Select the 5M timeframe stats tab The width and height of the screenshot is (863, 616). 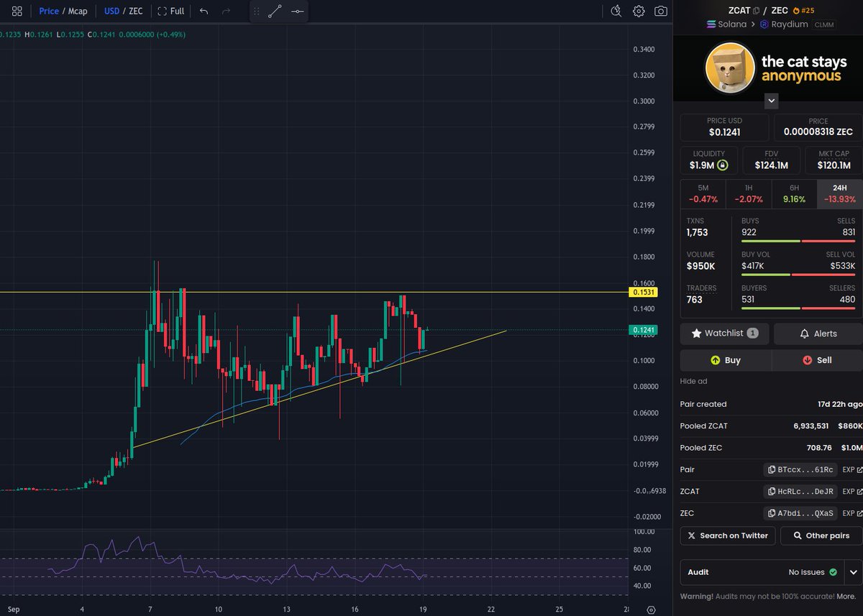coord(703,193)
